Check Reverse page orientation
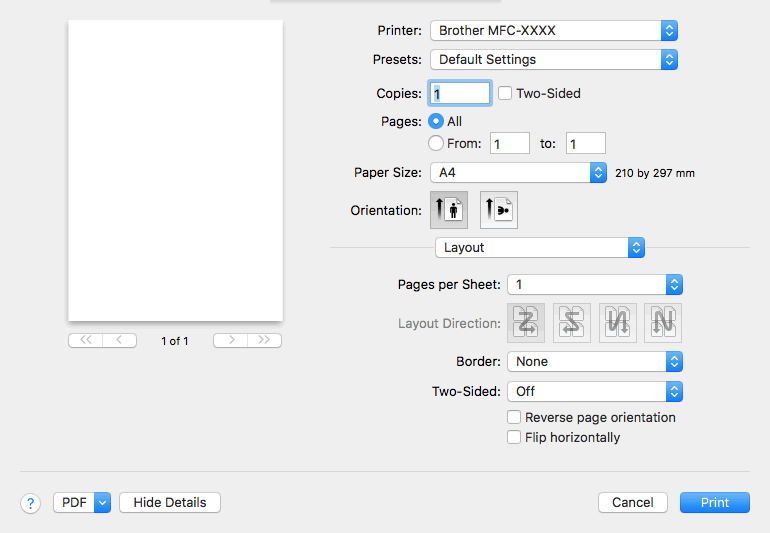Image resolution: width=770 pixels, height=533 pixels. (514, 417)
